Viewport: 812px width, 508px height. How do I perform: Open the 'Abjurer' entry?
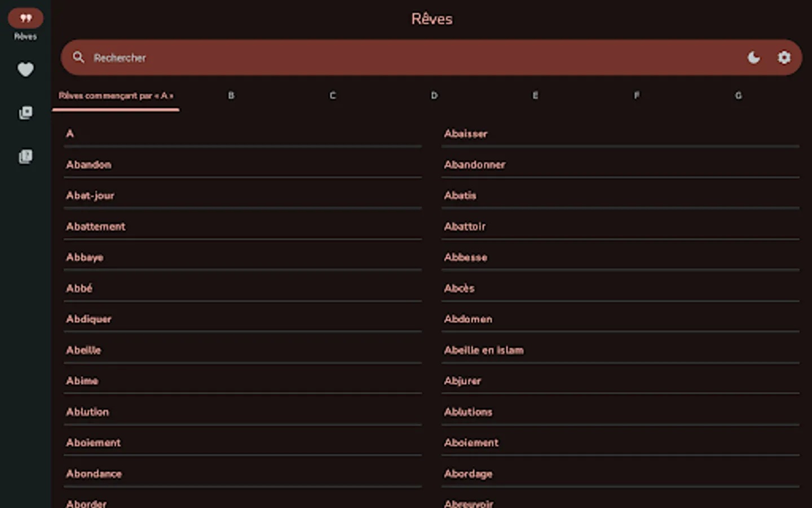(x=620, y=381)
